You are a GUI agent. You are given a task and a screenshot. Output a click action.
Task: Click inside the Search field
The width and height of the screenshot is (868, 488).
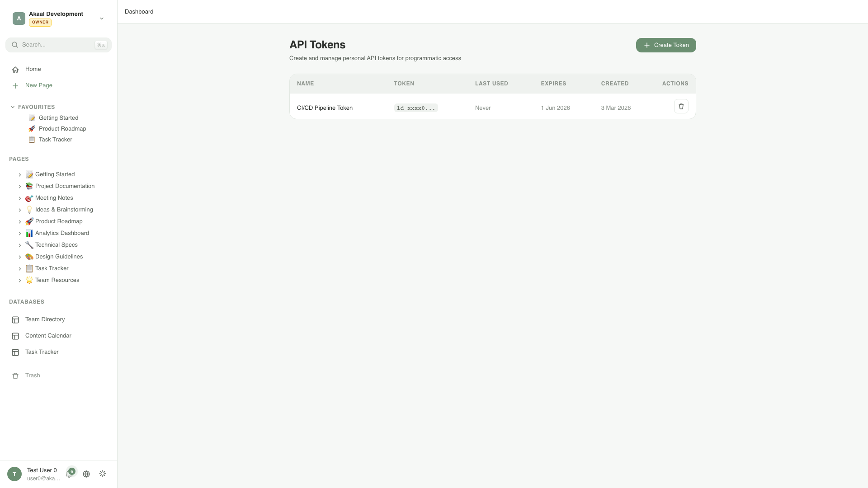[x=58, y=45]
